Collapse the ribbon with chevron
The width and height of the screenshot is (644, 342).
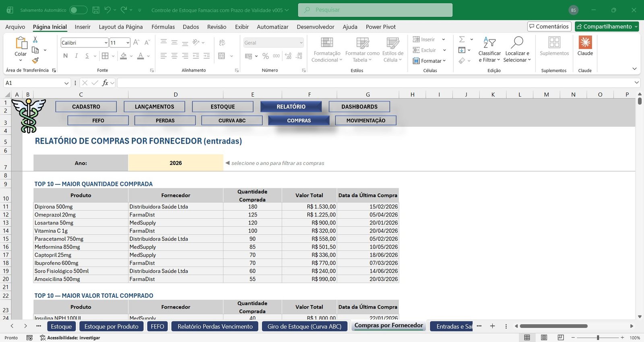(634, 69)
